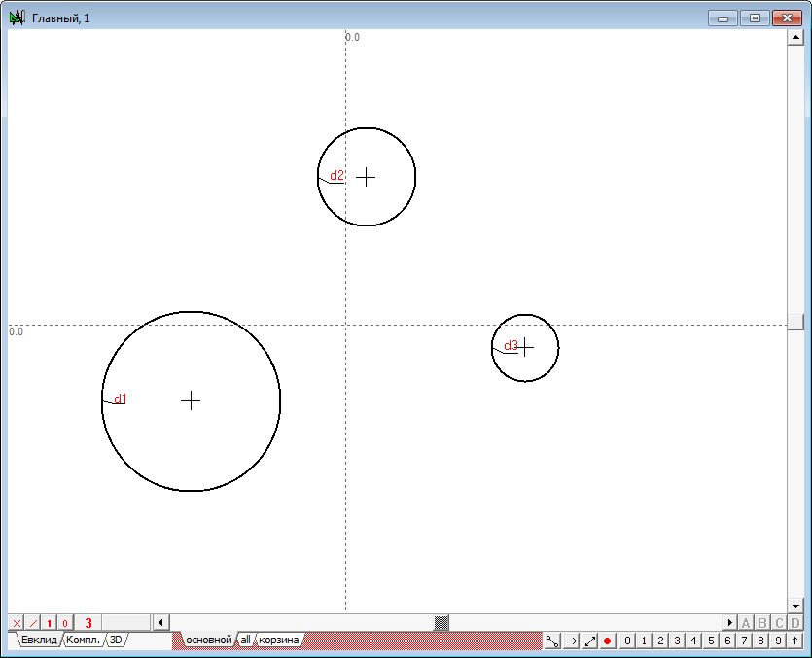Select the all layer tab
Viewport: 812px width, 658px height.
245,640
